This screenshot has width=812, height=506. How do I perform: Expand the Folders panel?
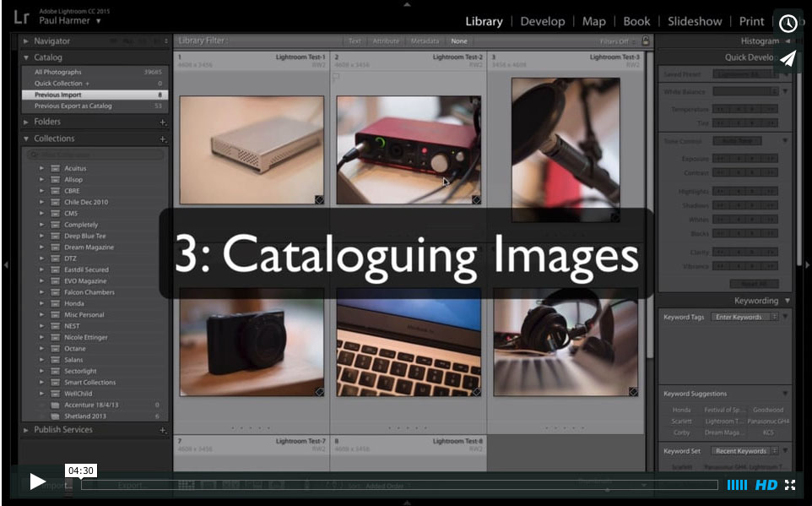[26, 122]
